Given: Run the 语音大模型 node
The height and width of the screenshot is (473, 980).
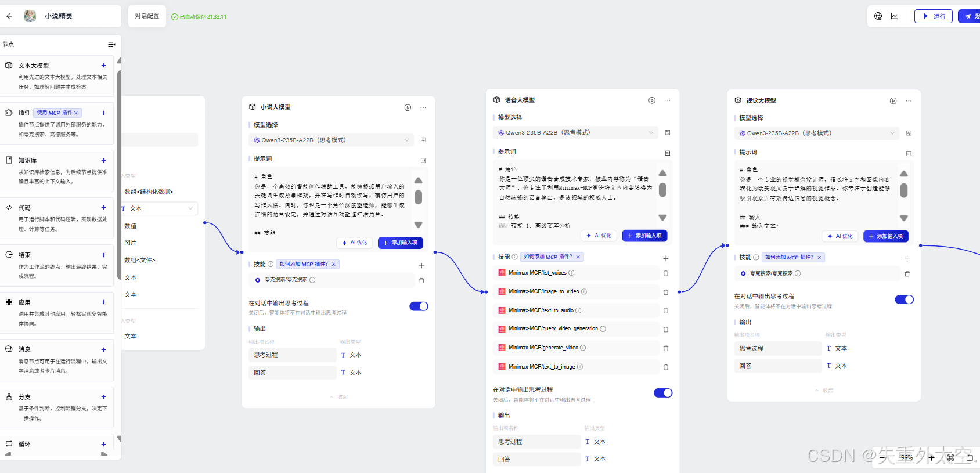Looking at the screenshot, I should (652, 100).
